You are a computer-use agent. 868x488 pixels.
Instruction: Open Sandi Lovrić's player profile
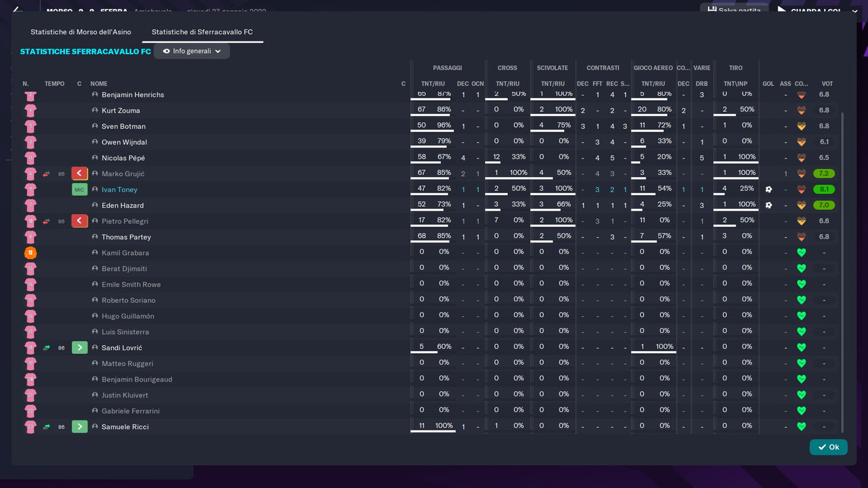(122, 348)
